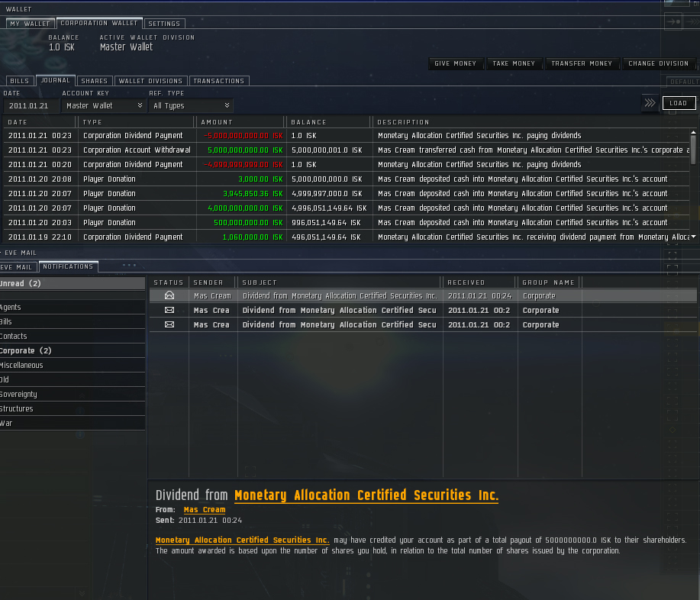
Task: Open the Mas Cream sender link
Action: tap(205, 510)
